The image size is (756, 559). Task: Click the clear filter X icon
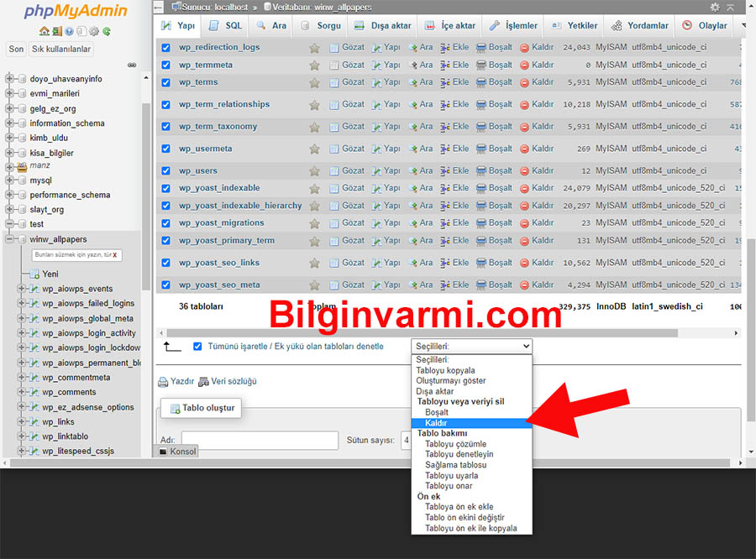[x=115, y=255]
